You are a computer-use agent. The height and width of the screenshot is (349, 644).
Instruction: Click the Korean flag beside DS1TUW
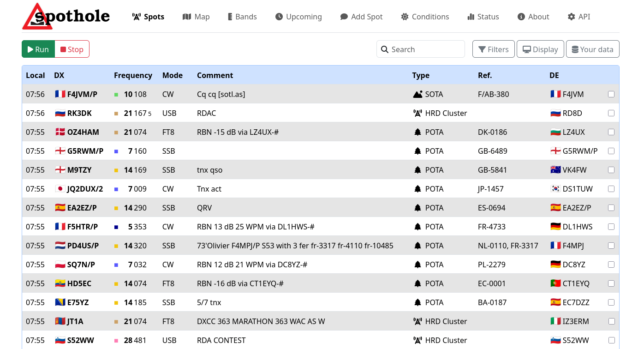point(555,189)
